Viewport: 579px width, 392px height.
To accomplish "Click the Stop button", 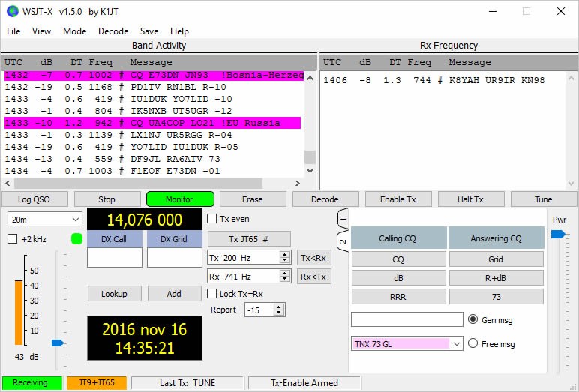I will coord(107,199).
